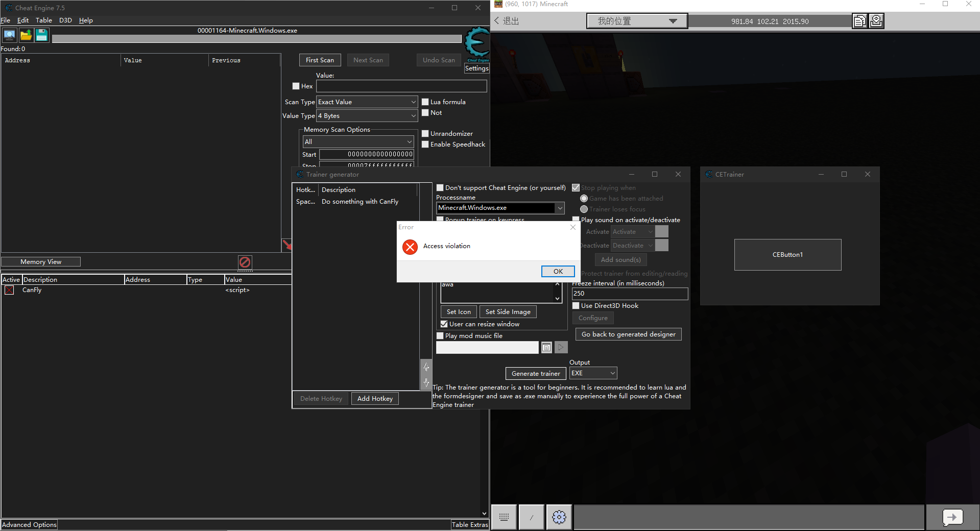Open the keyboard icon in Minecraft hotbar area
The width and height of the screenshot is (980, 531).
point(504,517)
